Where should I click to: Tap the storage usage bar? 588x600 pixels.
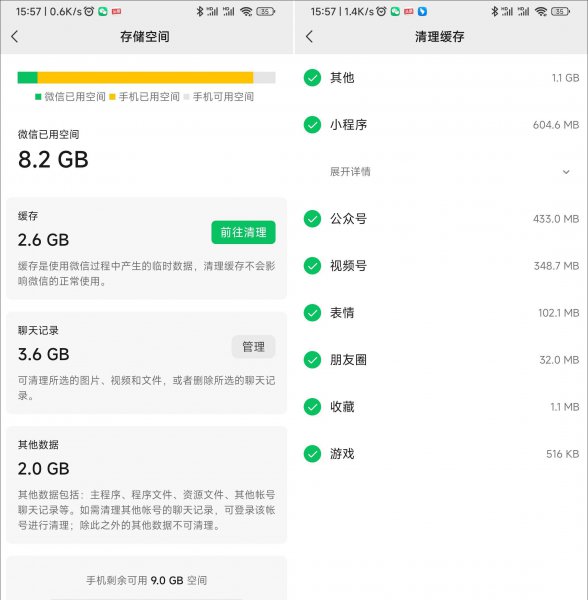pos(147,78)
